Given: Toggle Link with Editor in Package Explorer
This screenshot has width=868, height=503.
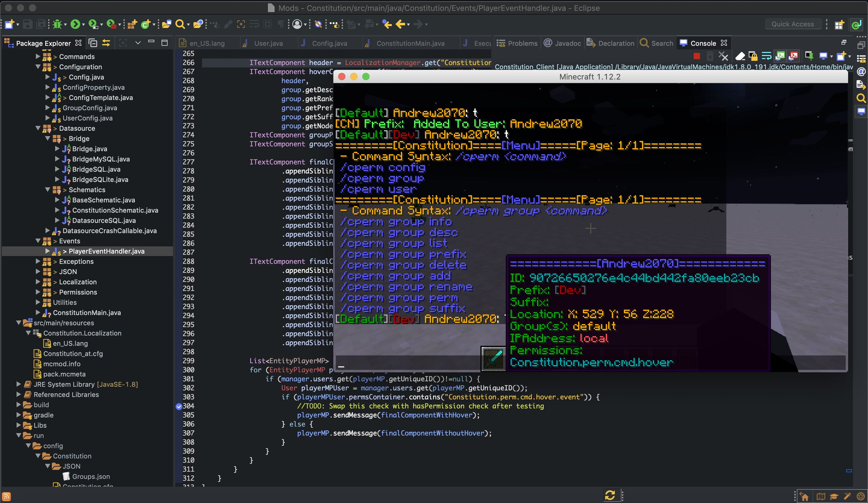Looking at the screenshot, I should (106, 43).
